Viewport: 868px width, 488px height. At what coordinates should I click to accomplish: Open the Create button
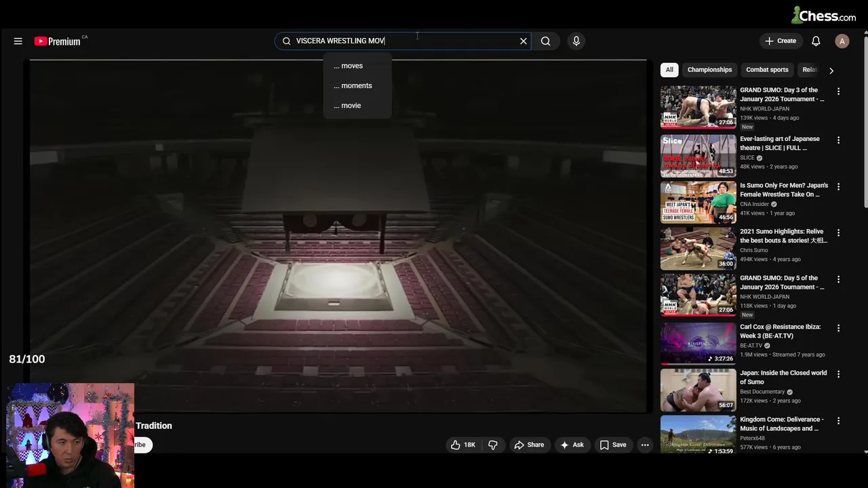(x=781, y=41)
